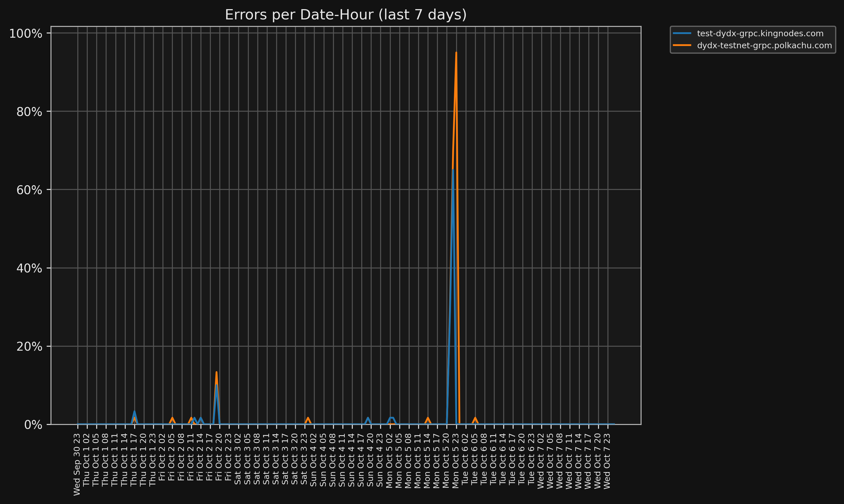Click the 100% y-axis label
The image size is (844, 504).
[x=26, y=34]
